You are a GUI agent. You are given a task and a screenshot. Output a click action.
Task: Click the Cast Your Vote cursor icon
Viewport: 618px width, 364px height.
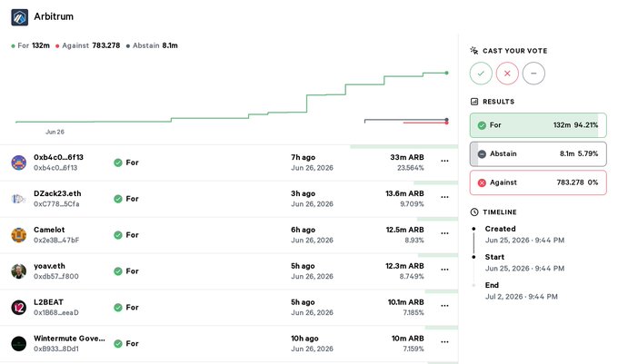pyautogui.click(x=474, y=50)
